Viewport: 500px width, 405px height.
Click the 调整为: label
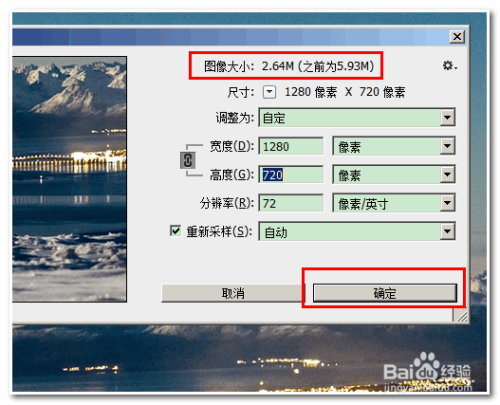(235, 118)
